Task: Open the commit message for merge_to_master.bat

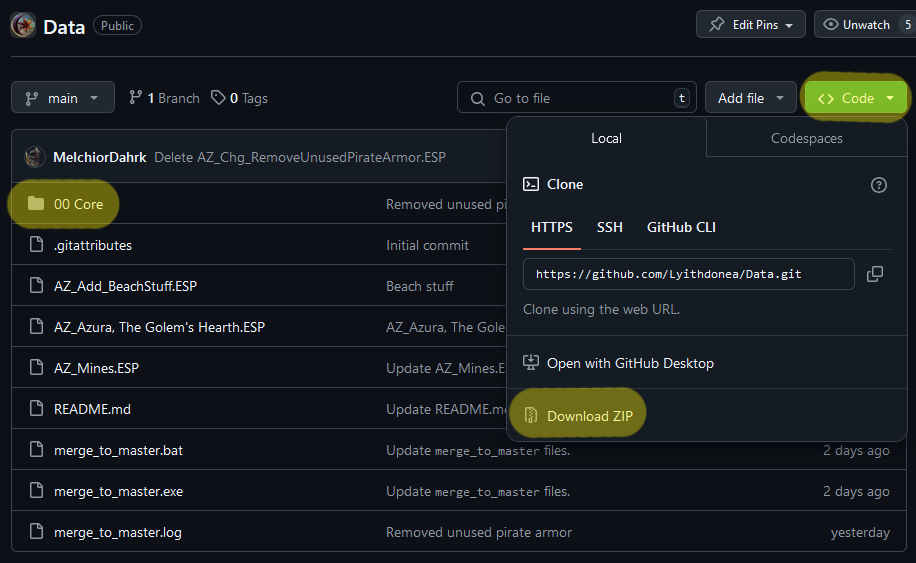Action: (x=478, y=450)
